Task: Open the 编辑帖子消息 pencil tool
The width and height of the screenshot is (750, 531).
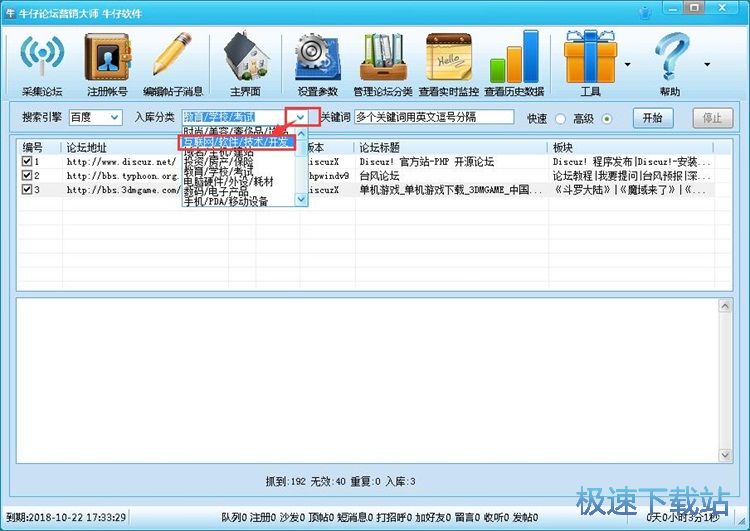Action: (173, 64)
